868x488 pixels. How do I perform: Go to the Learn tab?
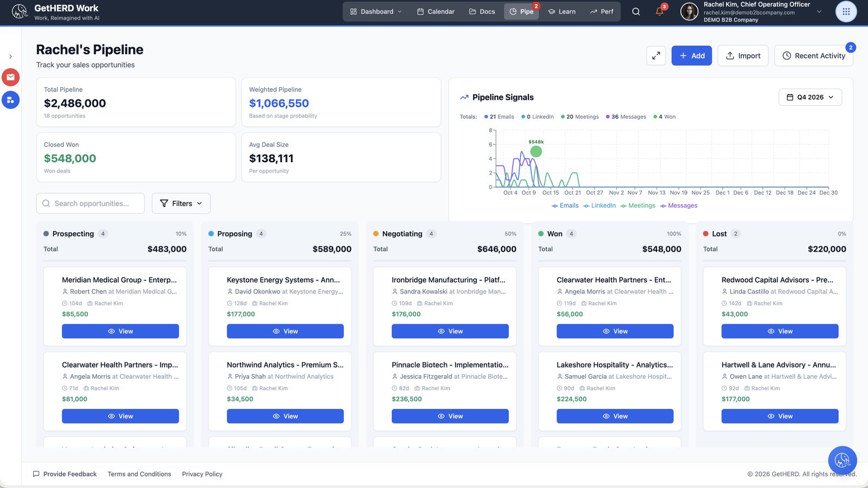(561, 11)
